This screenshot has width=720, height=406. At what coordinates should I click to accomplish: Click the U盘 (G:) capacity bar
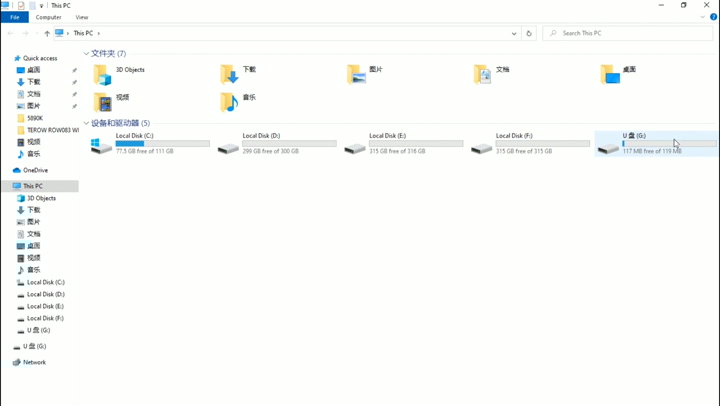point(669,144)
